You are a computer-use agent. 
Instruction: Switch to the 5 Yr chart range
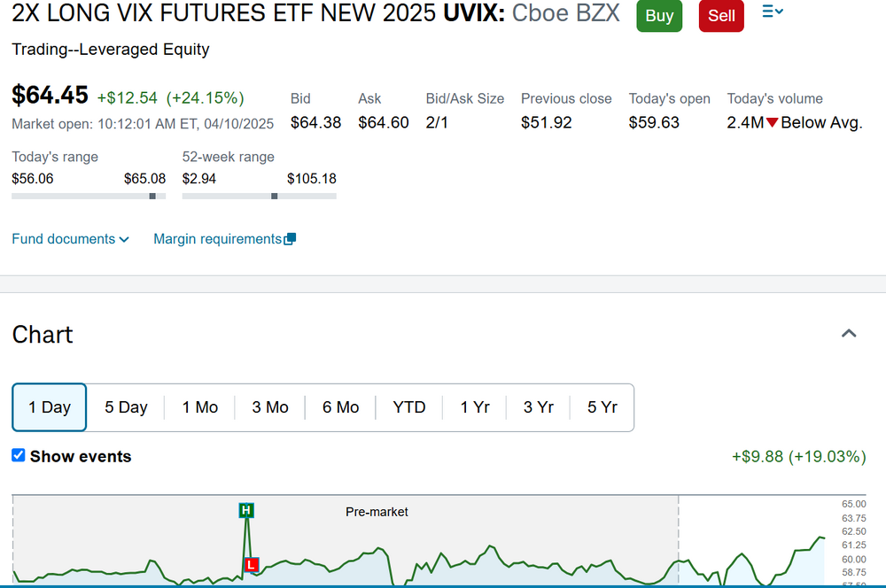602,407
